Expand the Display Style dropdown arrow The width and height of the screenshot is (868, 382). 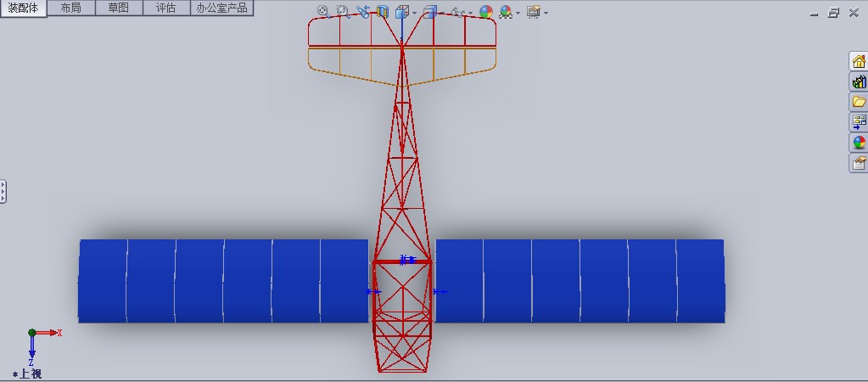(442, 13)
